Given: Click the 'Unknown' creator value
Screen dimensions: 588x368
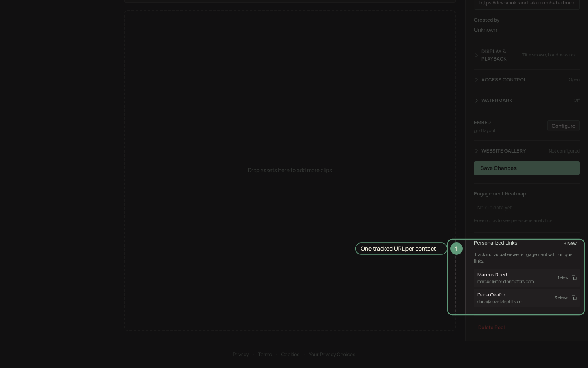Looking at the screenshot, I should tap(486, 30).
